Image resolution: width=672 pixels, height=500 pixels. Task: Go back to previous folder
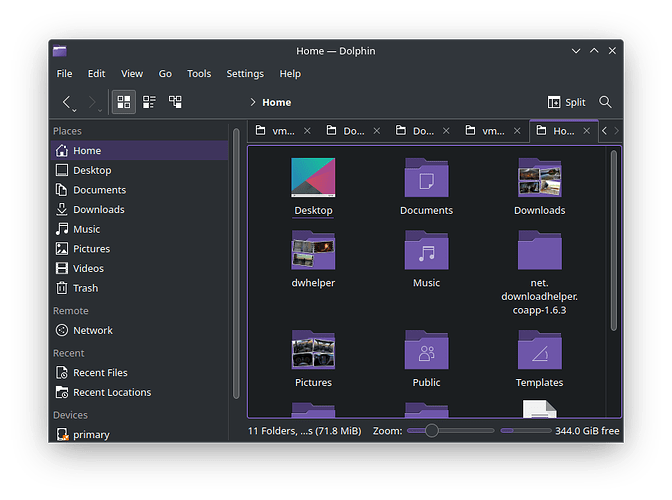click(66, 102)
